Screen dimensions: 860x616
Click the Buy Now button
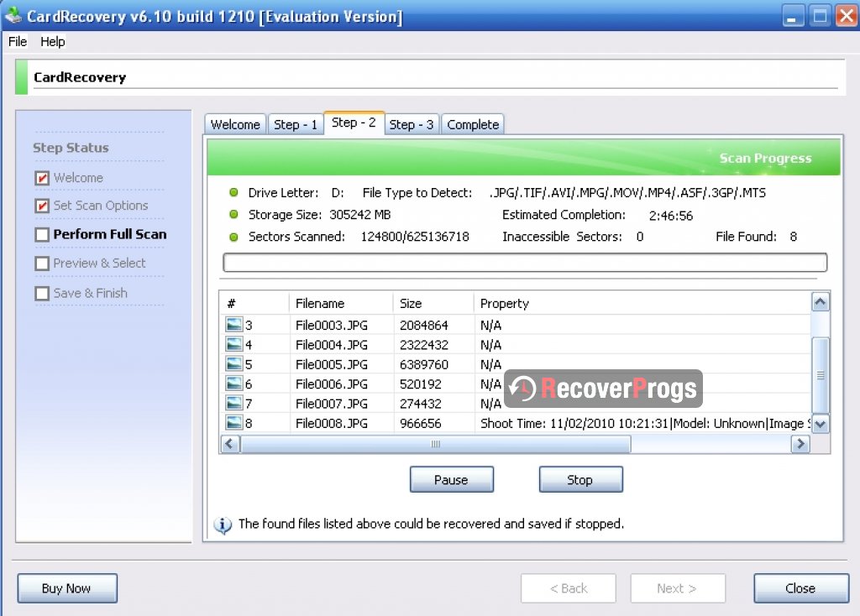point(67,588)
